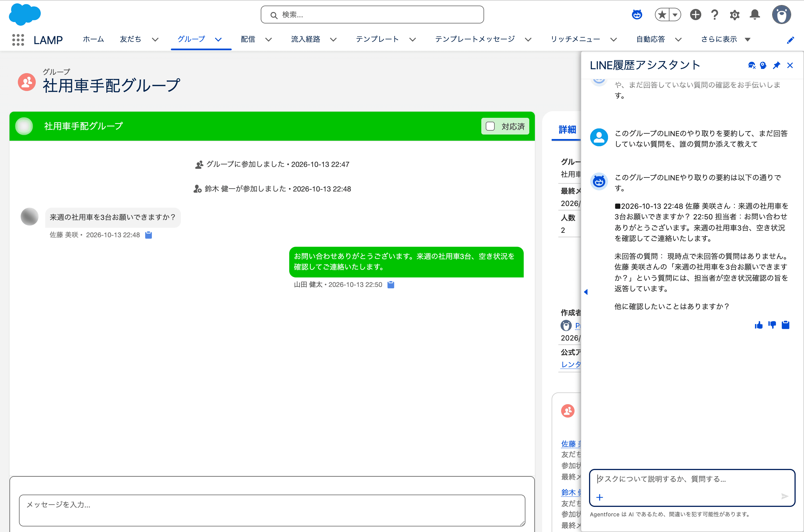Expand the 流入経路 tab dropdown chevron
804x532 pixels.
click(333, 39)
